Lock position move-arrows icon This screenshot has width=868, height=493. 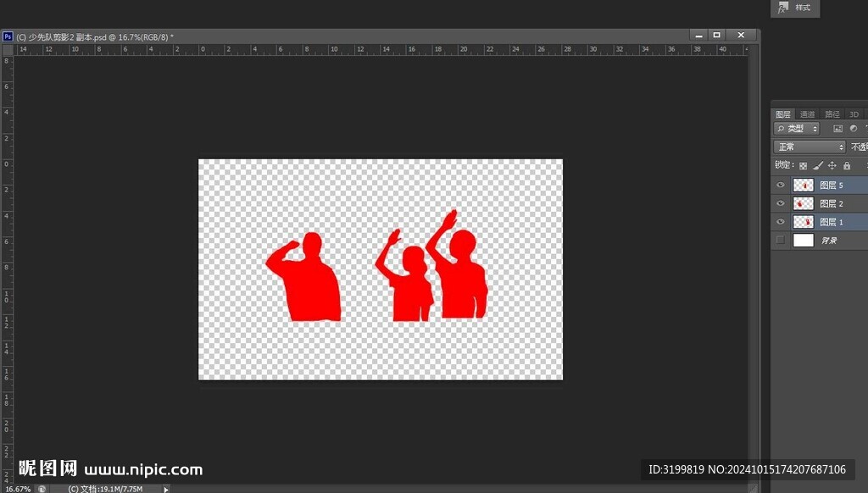pyautogui.click(x=832, y=165)
